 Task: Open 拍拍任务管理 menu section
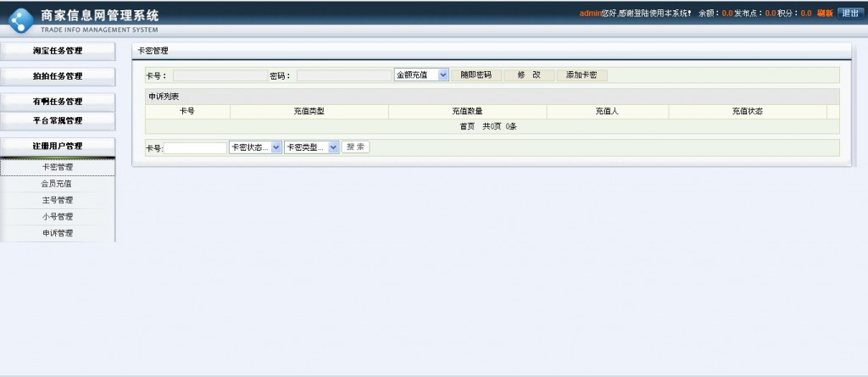tap(58, 76)
